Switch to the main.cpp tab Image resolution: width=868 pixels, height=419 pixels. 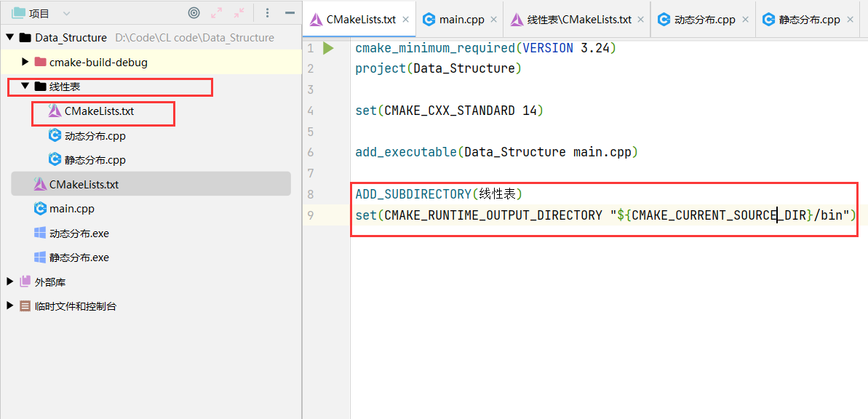[x=461, y=20]
